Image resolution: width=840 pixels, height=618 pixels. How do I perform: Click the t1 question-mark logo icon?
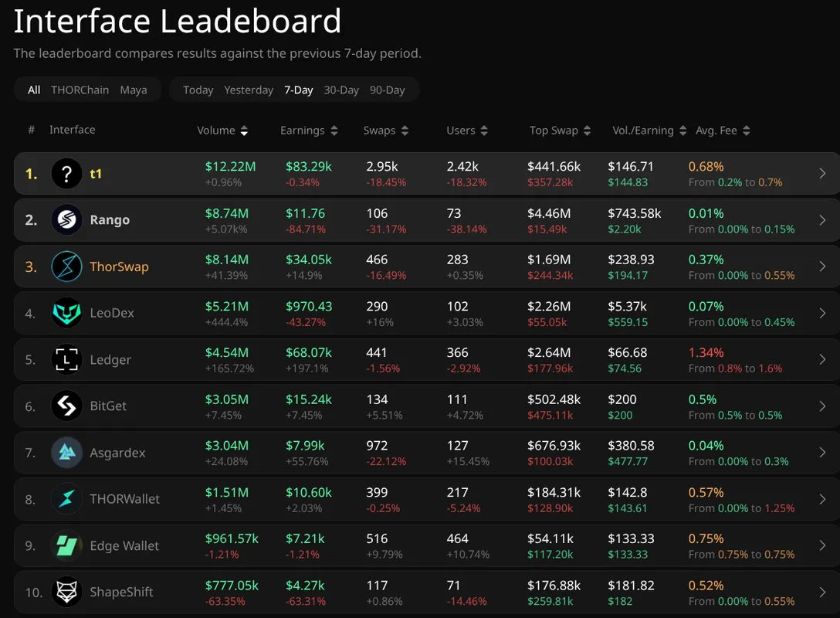(66, 174)
